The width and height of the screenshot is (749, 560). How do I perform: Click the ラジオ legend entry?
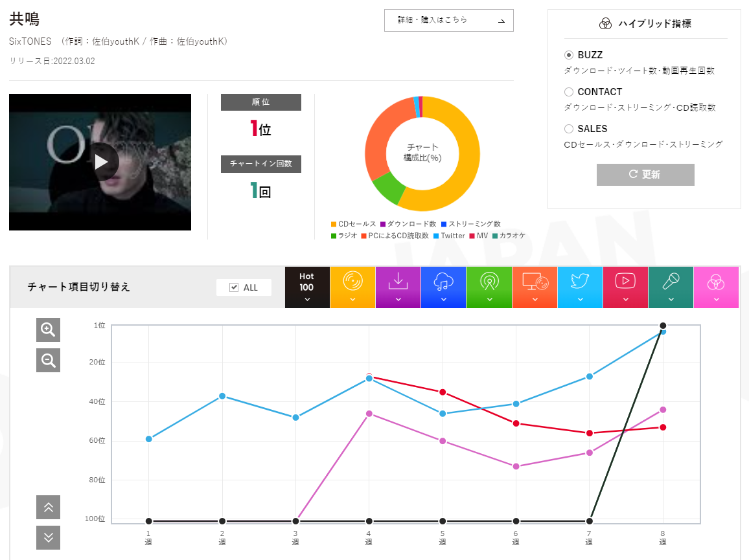coord(344,236)
